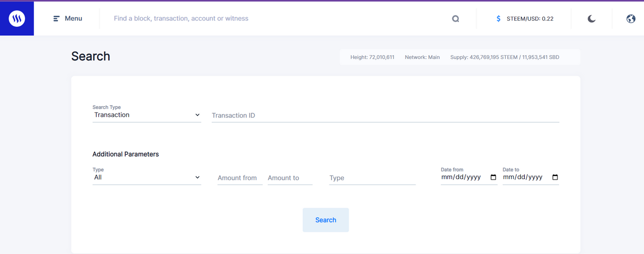Focus the Transaction ID input field
This screenshot has width=644, height=254.
point(385,116)
